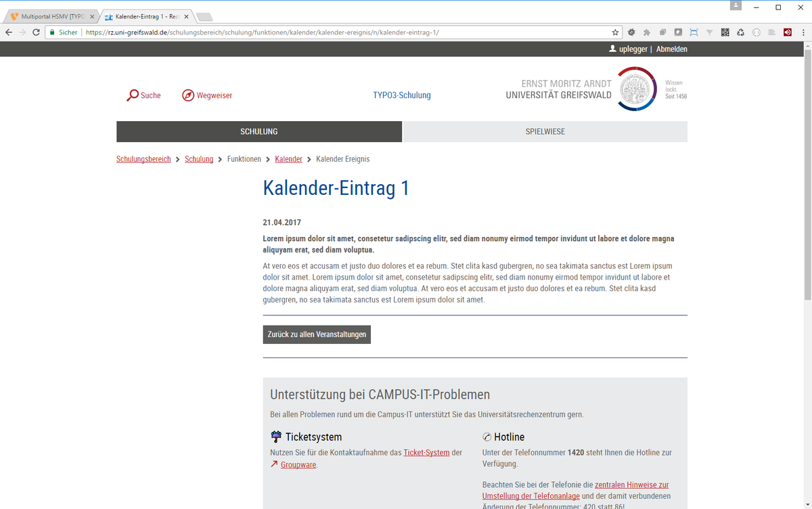Click the Schulungsbereich breadcrumb link
This screenshot has width=812, height=509.
click(x=143, y=159)
